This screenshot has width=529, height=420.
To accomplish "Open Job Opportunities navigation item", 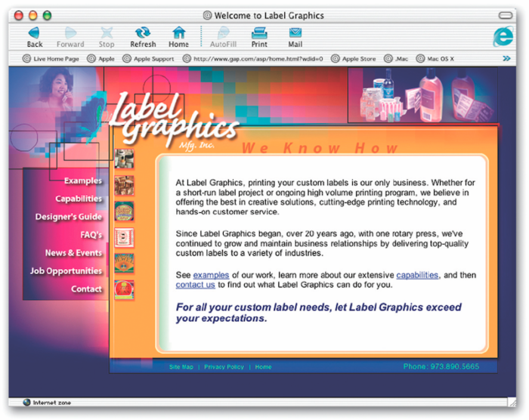I will tap(66, 271).
